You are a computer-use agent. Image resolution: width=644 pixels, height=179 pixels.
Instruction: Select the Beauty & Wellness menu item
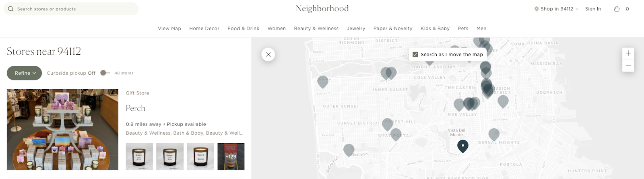pyautogui.click(x=316, y=29)
